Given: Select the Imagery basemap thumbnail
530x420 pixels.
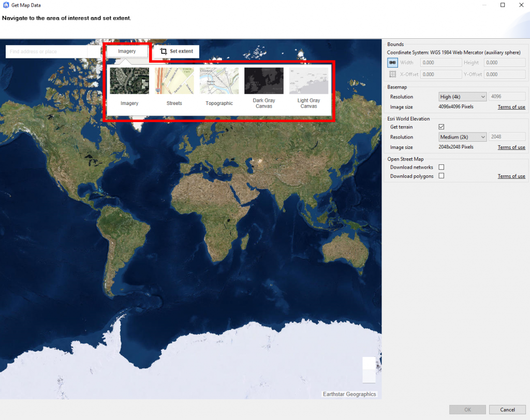Looking at the screenshot, I should click(129, 81).
